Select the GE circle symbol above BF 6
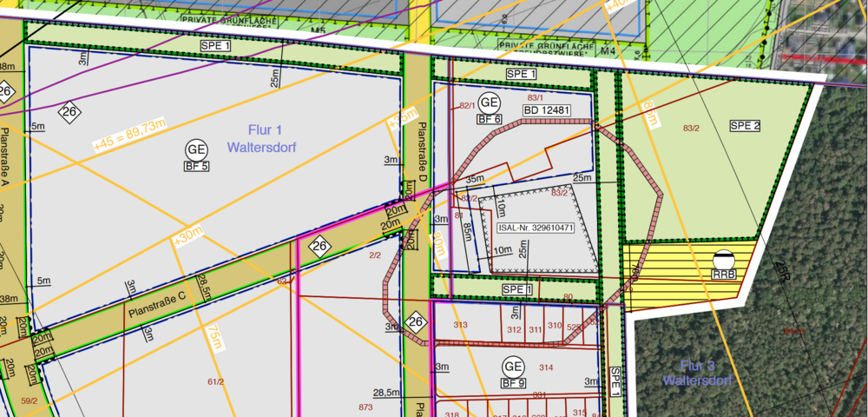This screenshot has width=868, height=417. click(489, 101)
